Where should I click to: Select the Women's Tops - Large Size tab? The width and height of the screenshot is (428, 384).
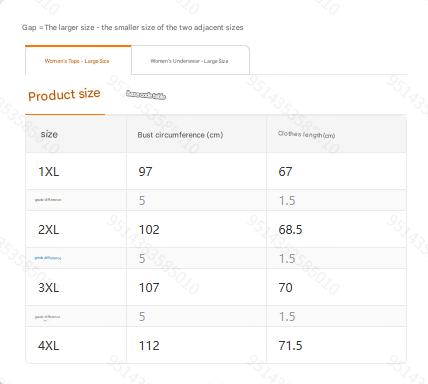pyautogui.click(x=78, y=61)
